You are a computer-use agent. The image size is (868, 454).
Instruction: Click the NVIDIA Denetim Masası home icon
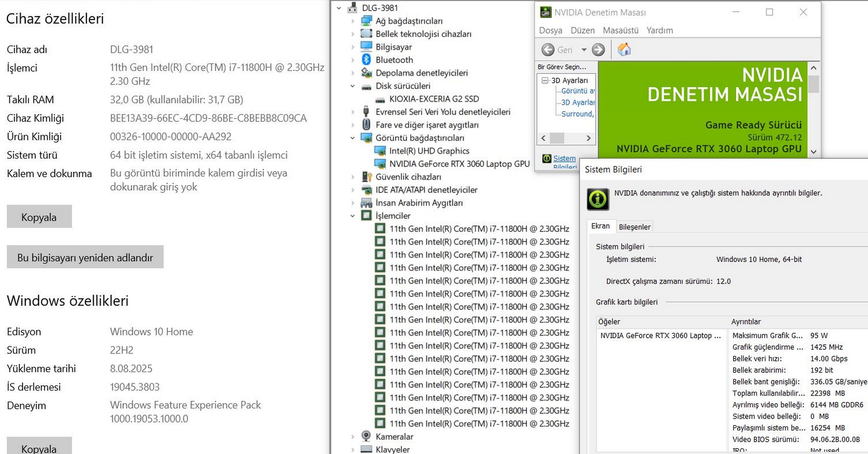[624, 50]
